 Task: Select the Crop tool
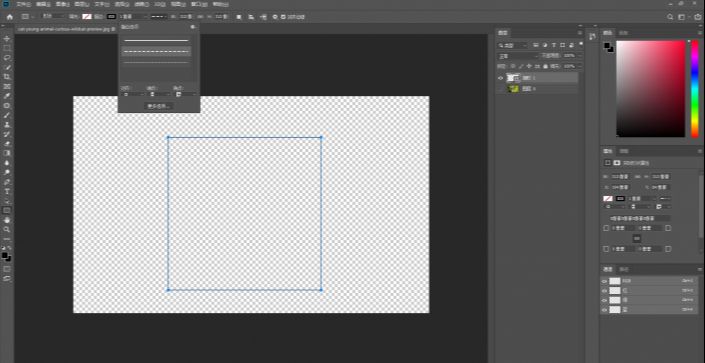click(7, 77)
